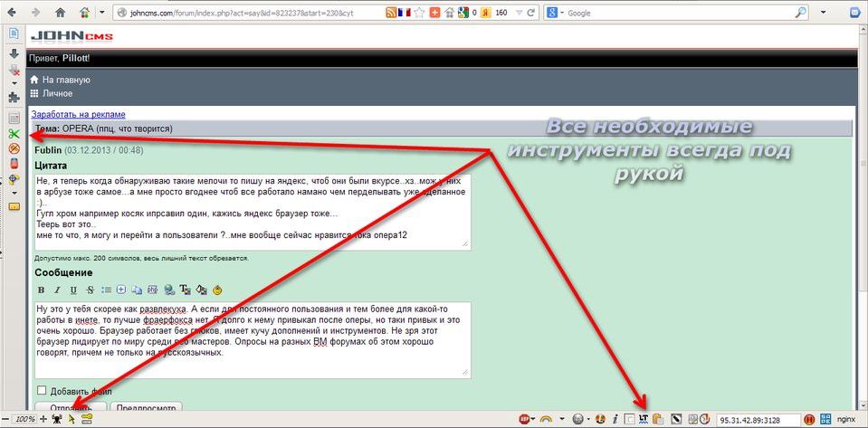The height and width of the screenshot is (428, 868).
Task: Open the "На главную" menu item
Action: point(62,80)
